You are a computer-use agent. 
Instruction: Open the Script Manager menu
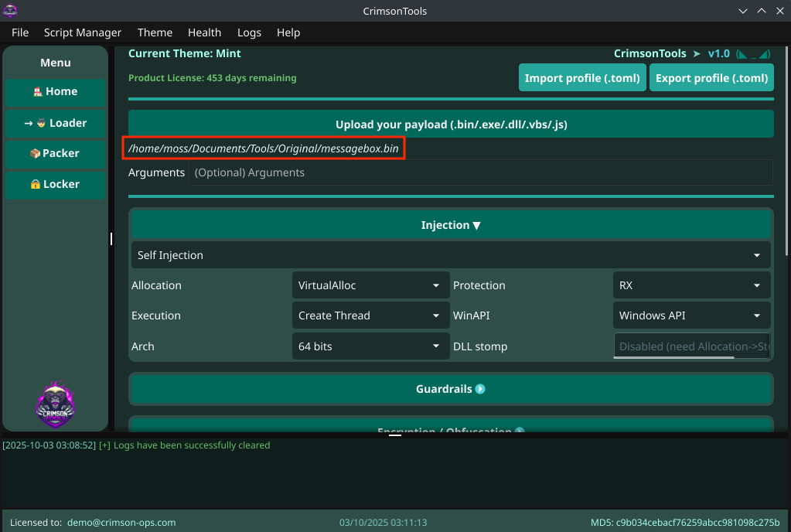82,32
